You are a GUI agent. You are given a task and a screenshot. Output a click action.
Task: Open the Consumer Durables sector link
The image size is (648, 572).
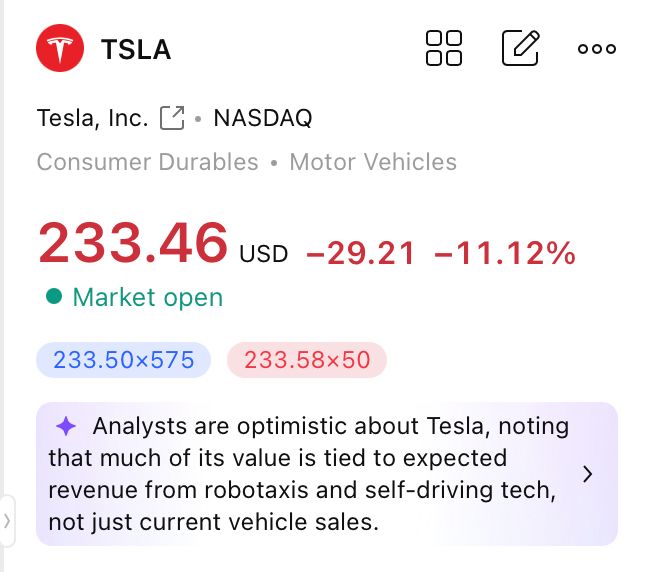[x=147, y=162]
